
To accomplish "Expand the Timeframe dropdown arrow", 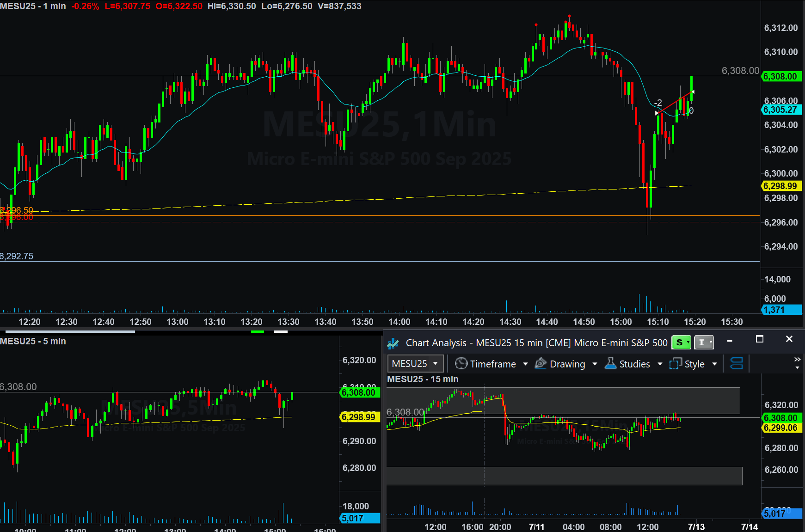I will click(x=525, y=364).
